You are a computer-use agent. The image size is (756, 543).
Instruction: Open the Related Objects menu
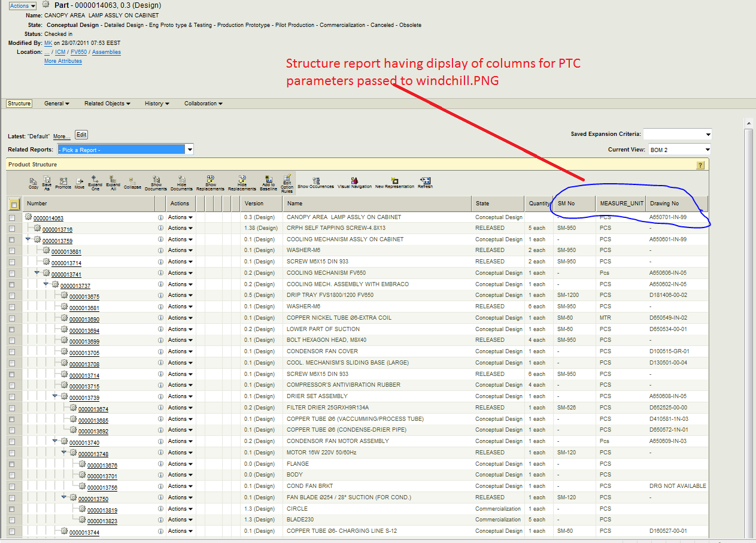click(x=108, y=104)
